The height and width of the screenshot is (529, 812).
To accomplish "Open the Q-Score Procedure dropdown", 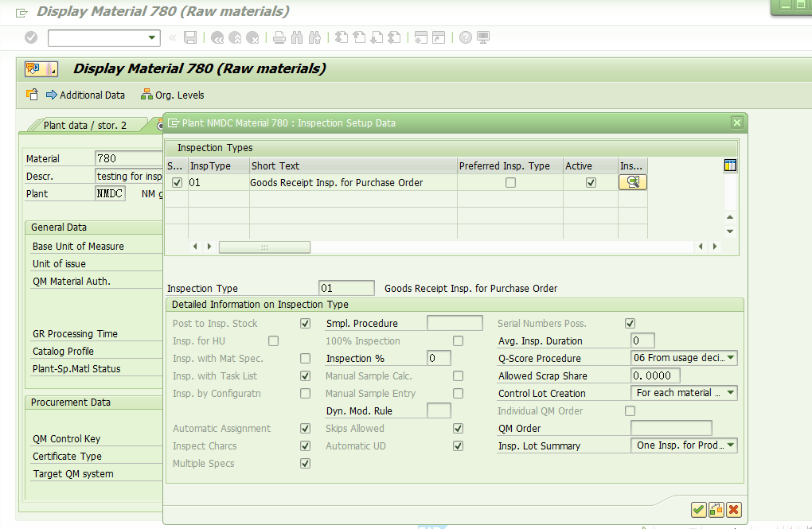I will pos(731,358).
